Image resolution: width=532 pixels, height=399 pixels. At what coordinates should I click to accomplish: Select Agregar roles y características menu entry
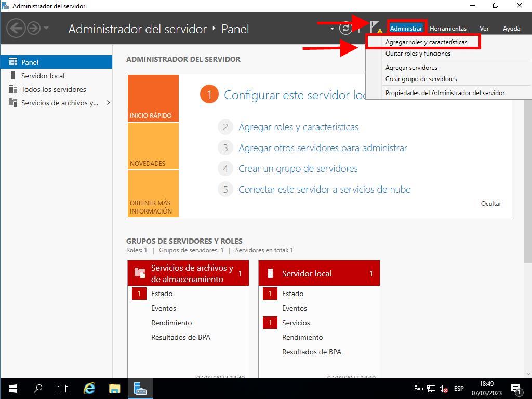pyautogui.click(x=426, y=42)
